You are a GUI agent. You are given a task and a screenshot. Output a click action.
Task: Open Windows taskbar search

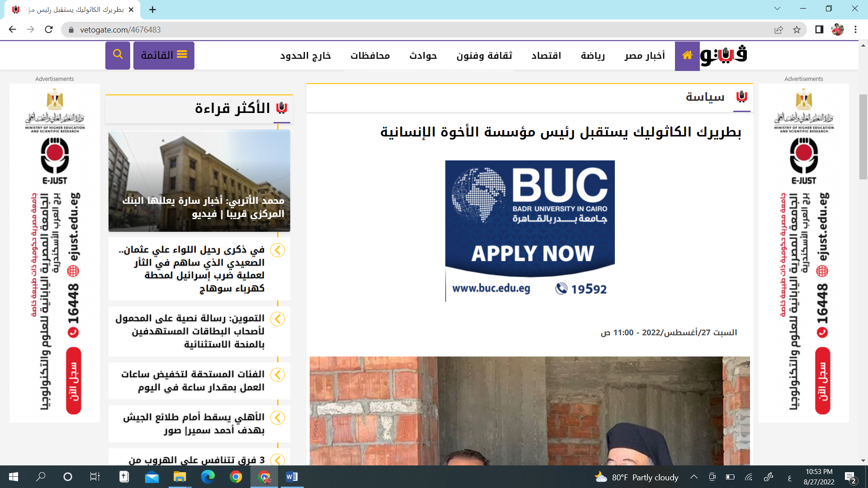(41, 477)
